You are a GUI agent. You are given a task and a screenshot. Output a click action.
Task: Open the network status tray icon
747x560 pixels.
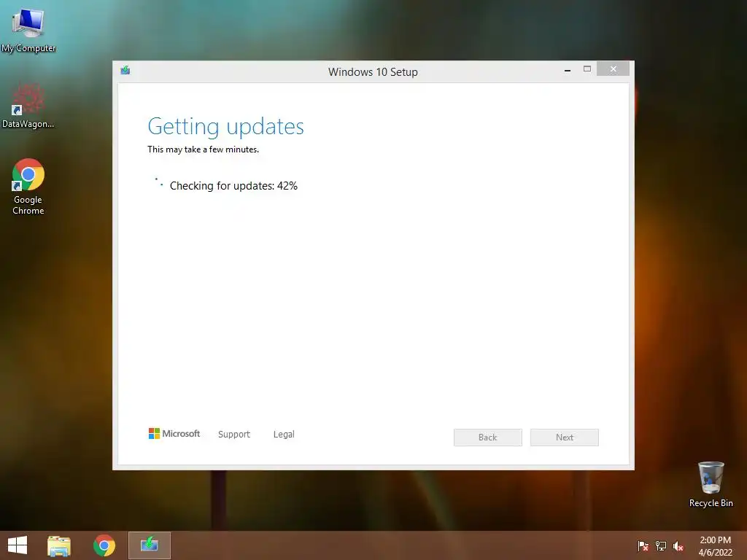(x=661, y=546)
